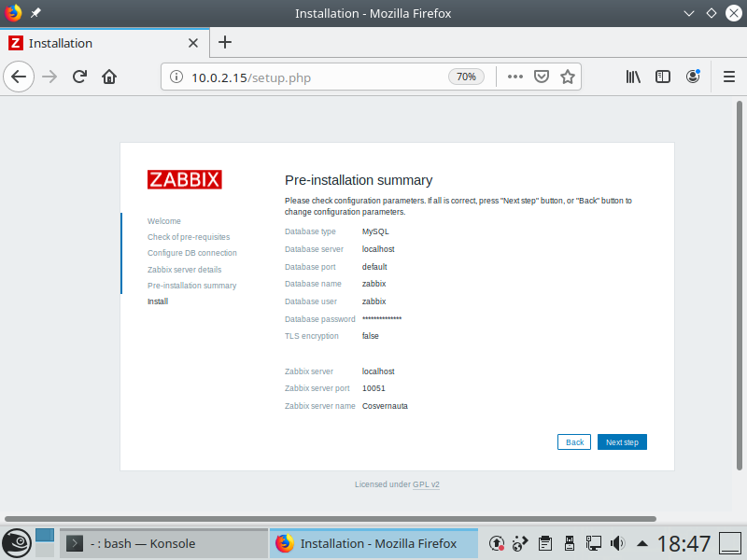Maximize window with diamond icon
Screen dimensions: 747x560
point(712,13)
